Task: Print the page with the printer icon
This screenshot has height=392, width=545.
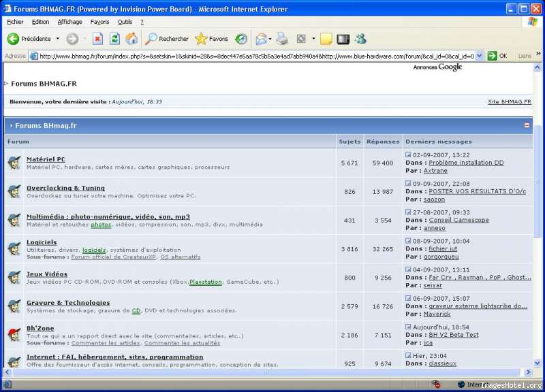Action: click(282, 39)
